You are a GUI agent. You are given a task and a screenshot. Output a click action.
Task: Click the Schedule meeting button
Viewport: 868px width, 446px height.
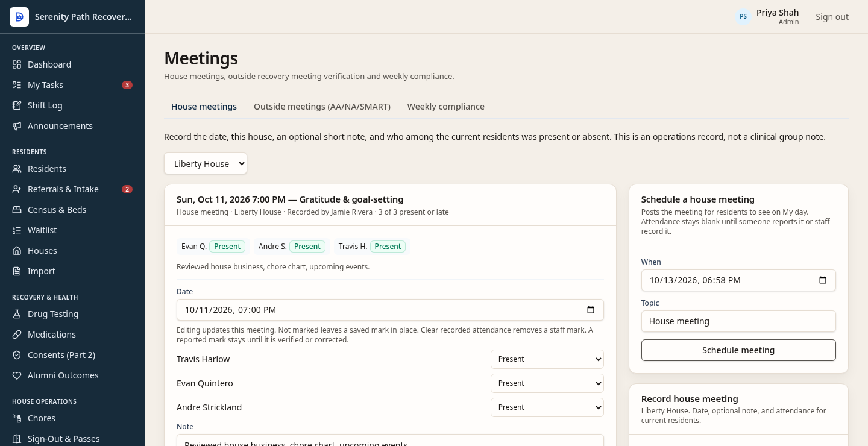click(738, 350)
